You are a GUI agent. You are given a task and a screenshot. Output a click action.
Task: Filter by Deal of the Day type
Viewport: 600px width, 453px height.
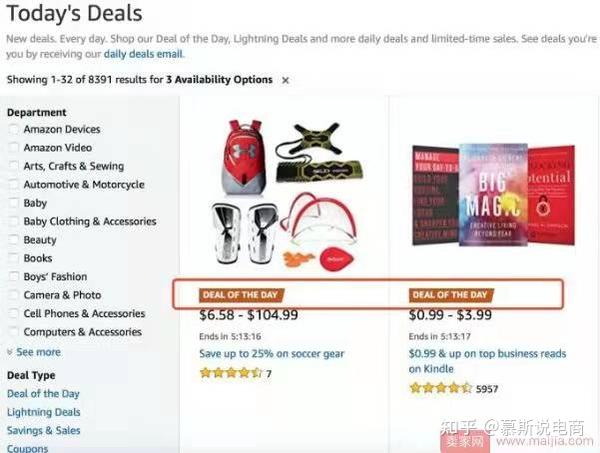coord(43,394)
